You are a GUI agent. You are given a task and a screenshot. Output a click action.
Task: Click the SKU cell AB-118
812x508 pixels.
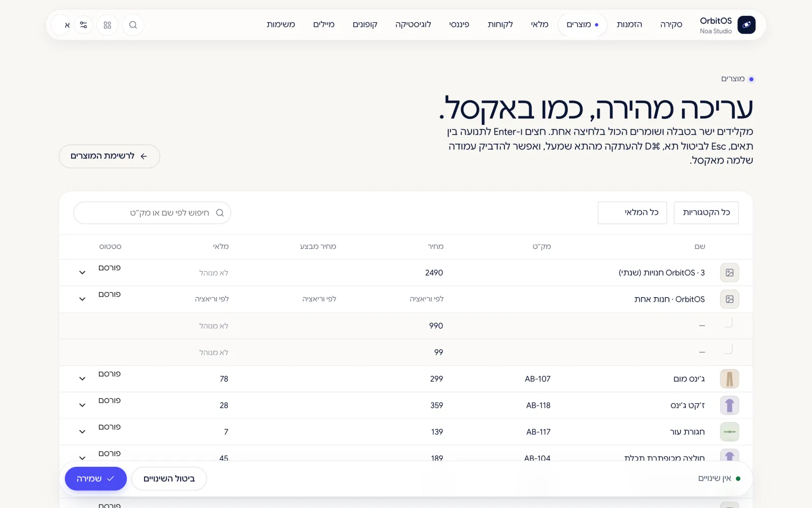coord(538,405)
